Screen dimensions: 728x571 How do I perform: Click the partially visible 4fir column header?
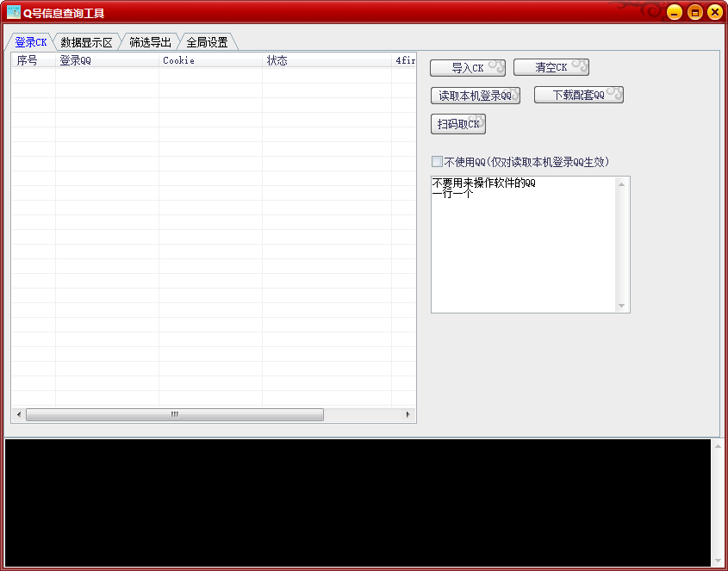(404, 60)
